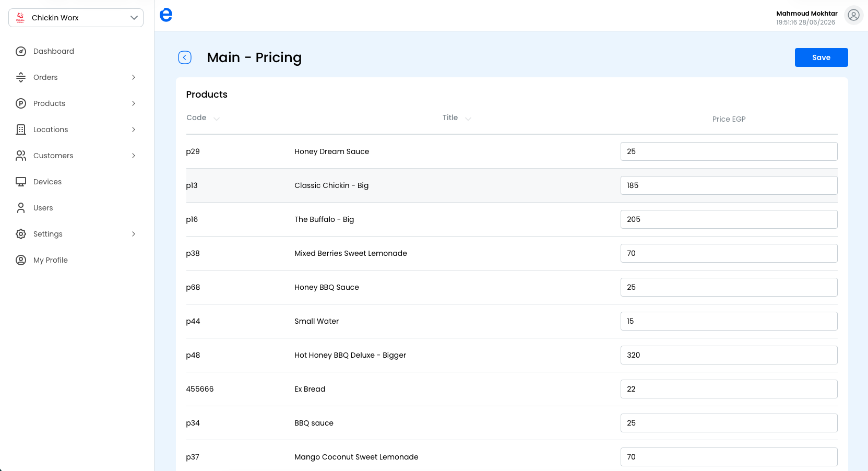Viewport: 868px width, 471px height.
Task: Click the back arrow icon beside Main - Pricing
Action: pos(185,57)
